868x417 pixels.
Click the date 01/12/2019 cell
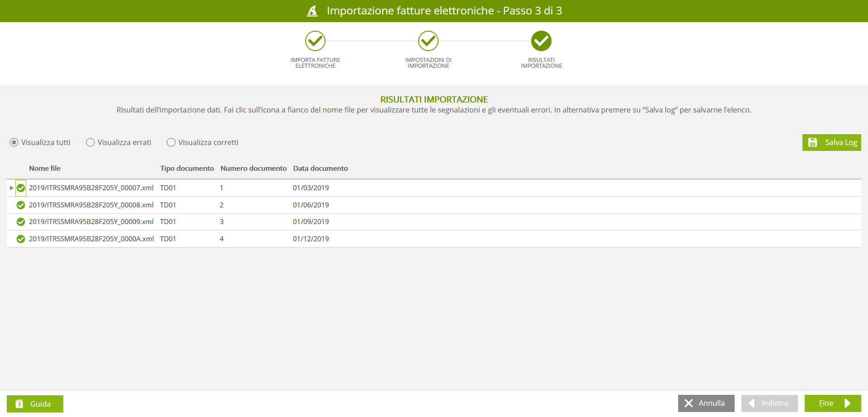pos(311,239)
